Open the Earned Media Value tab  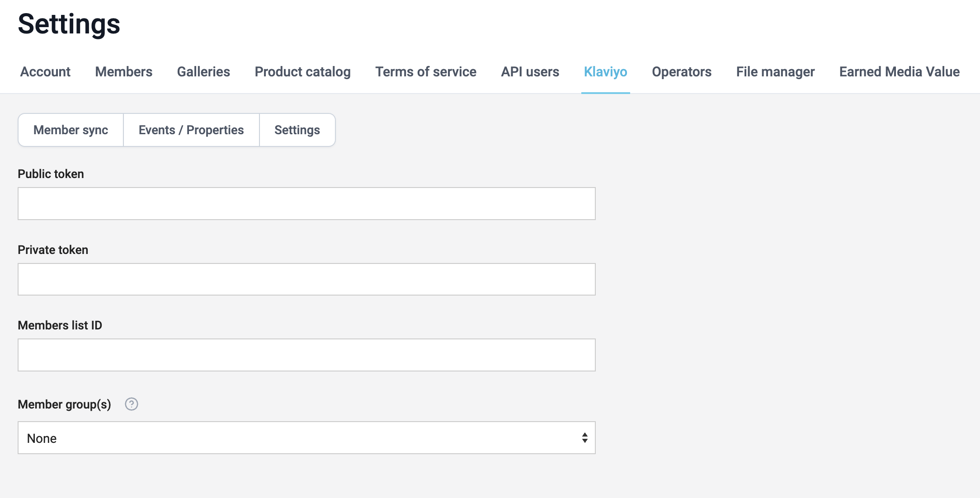900,72
